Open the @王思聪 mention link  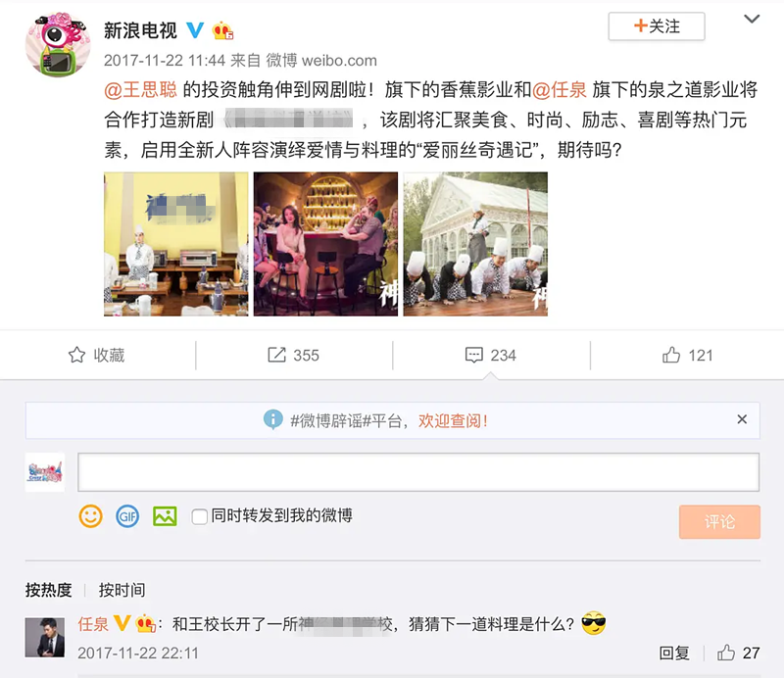[x=140, y=90]
